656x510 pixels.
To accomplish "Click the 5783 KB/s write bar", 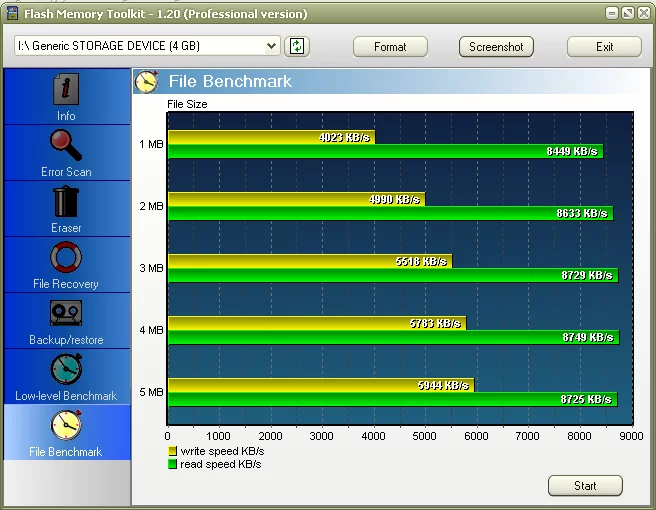I will [317, 323].
